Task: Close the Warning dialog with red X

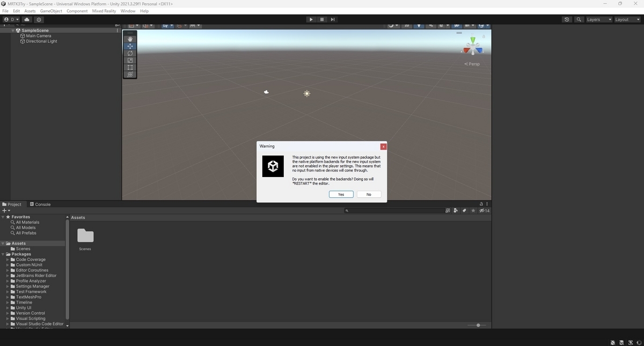Action: click(x=383, y=146)
